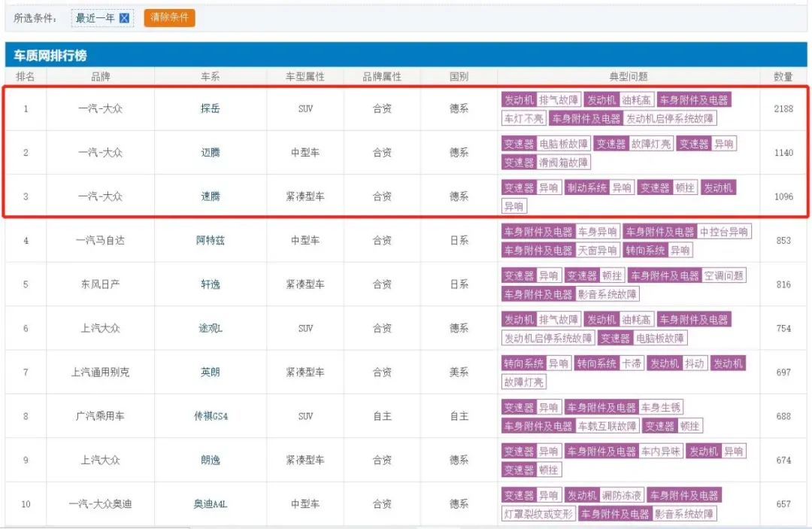Open the 朗逸 car series link
Screen dimensions: 812x529
click(x=211, y=460)
